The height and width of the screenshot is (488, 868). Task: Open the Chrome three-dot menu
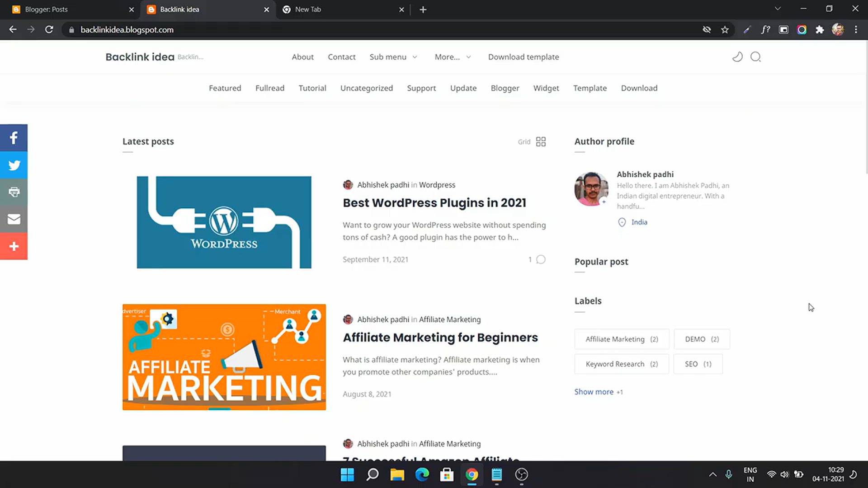(856, 30)
